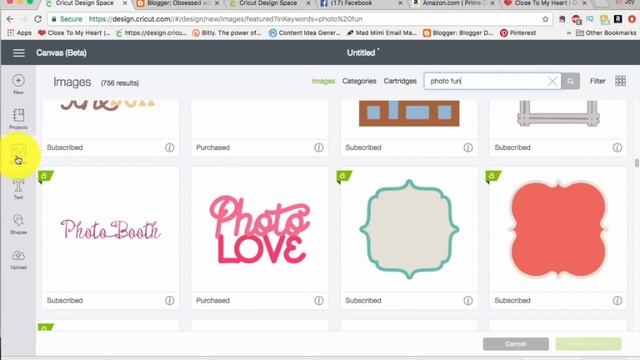Switch to grid view icon
This screenshot has height=360, width=640.
coord(620,81)
